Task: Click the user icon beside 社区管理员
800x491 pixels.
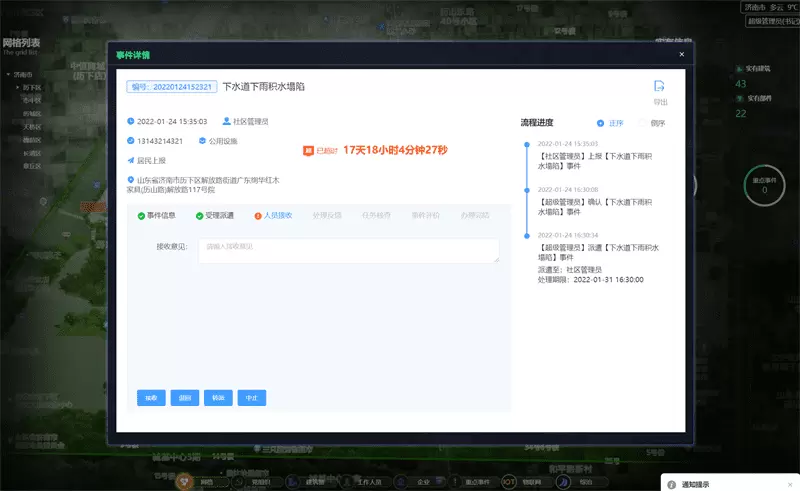Action: point(227,121)
